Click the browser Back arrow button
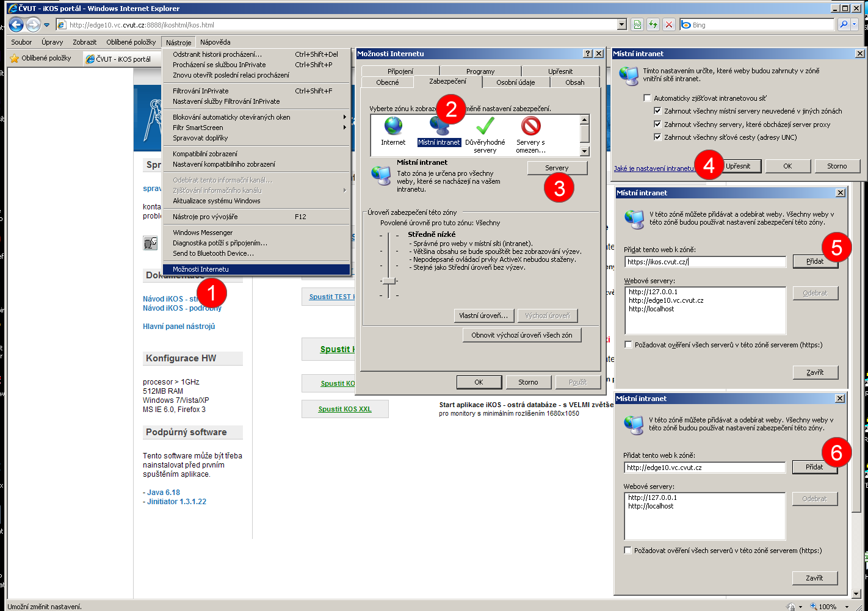The height and width of the screenshot is (611, 868). click(x=16, y=24)
